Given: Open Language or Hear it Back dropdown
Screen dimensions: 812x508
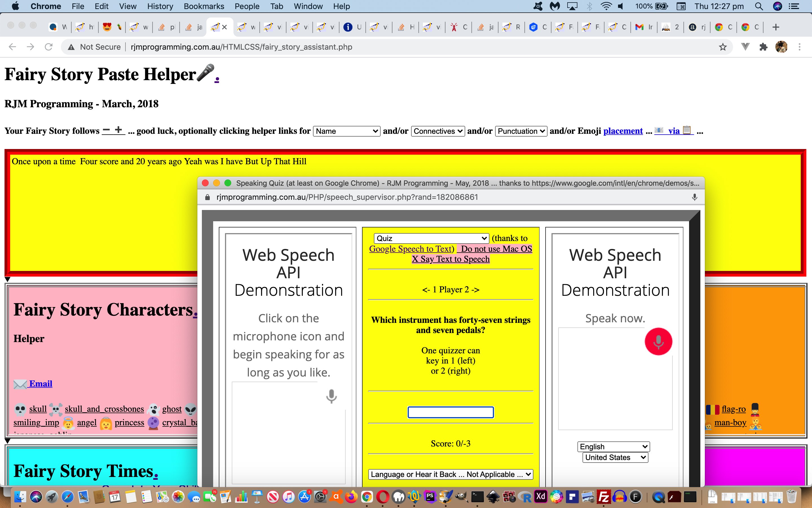Looking at the screenshot, I should (450, 474).
